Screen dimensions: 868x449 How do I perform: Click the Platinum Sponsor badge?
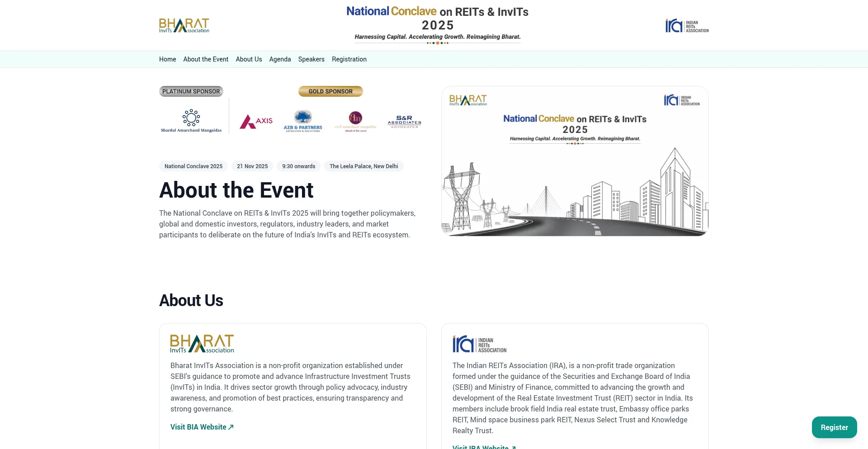[x=191, y=91]
